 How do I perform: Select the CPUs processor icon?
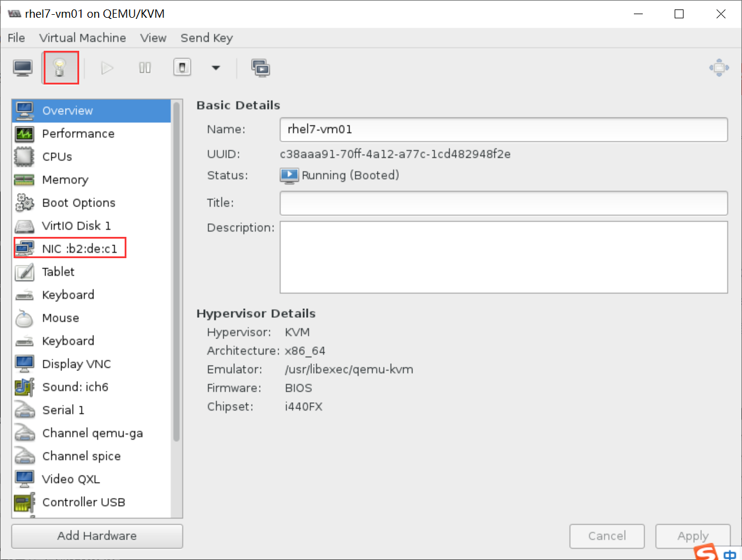pyautogui.click(x=25, y=157)
